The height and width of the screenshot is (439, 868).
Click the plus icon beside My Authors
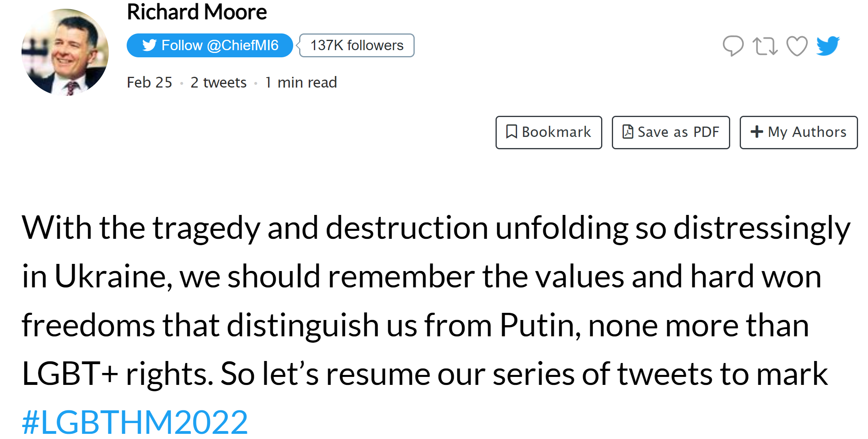(x=756, y=132)
